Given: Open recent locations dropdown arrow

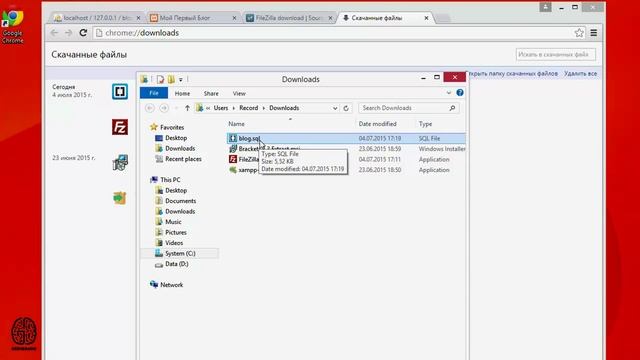Looking at the screenshot, I should click(176, 108).
